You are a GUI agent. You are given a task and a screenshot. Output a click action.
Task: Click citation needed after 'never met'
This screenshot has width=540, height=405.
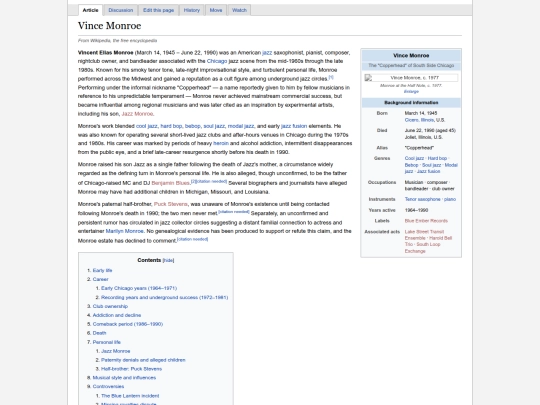(x=234, y=211)
